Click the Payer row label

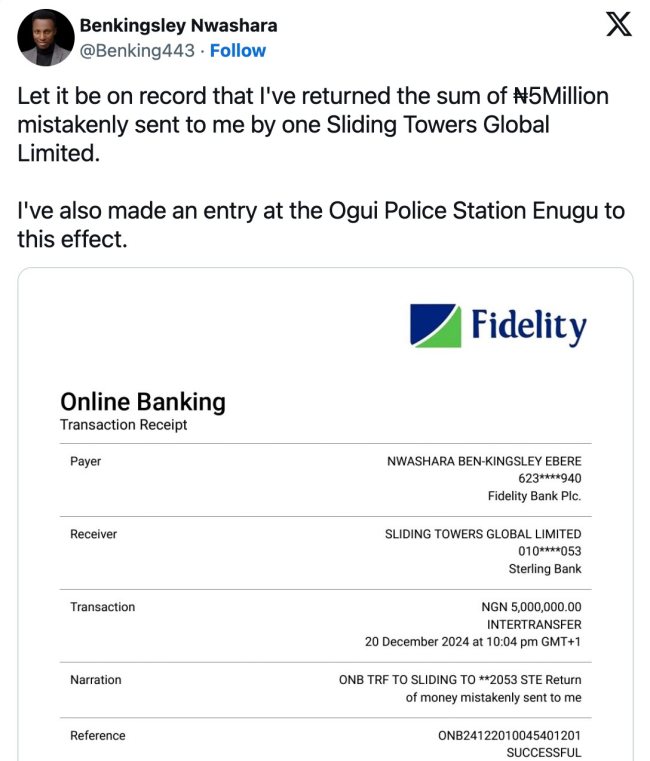85,462
